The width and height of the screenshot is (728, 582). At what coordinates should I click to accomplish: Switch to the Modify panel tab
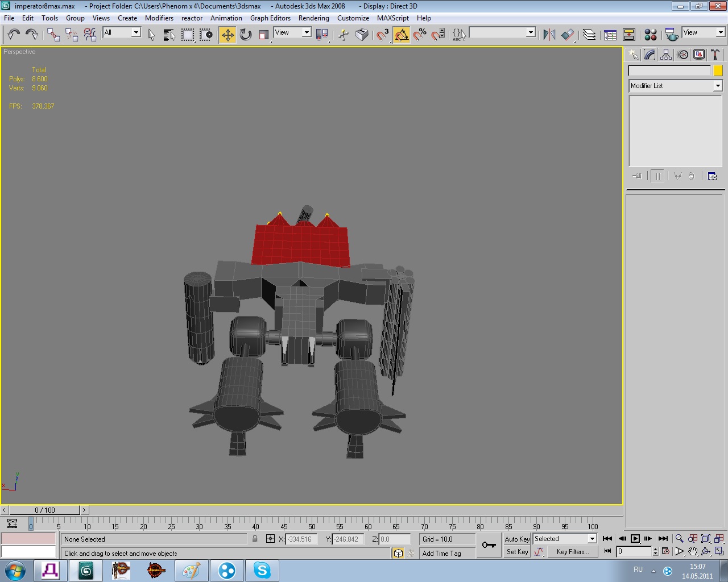(650, 55)
